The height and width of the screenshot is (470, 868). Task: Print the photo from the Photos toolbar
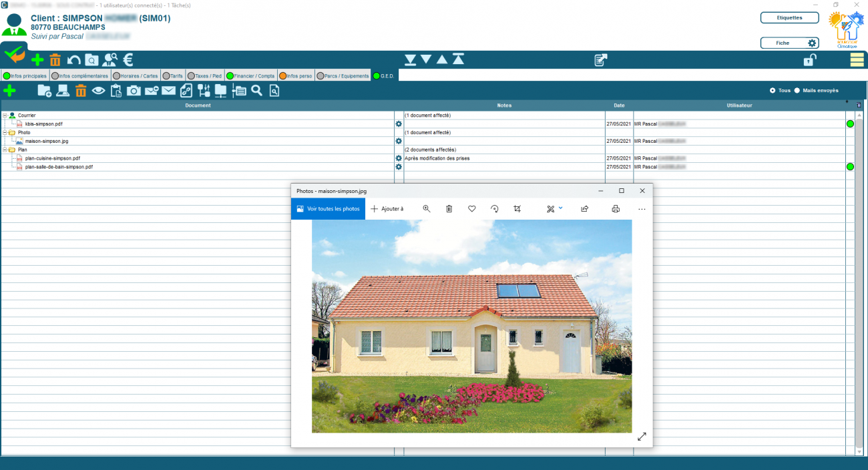[616, 208]
